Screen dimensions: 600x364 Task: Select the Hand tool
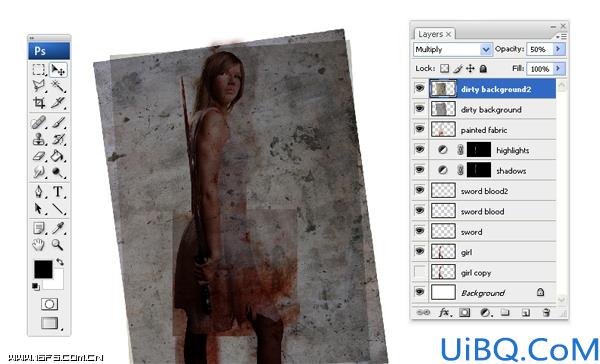pyautogui.click(x=39, y=245)
